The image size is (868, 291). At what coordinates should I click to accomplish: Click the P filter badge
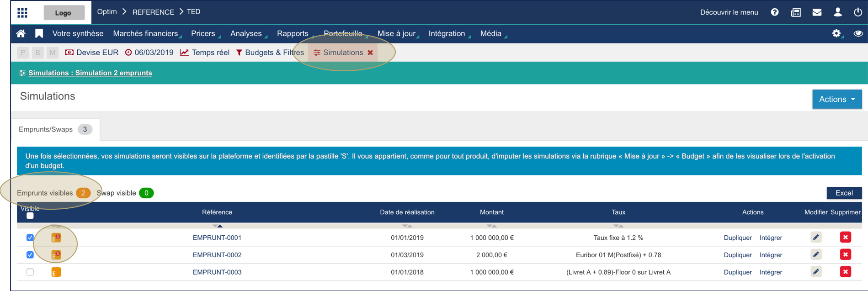click(x=23, y=53)
